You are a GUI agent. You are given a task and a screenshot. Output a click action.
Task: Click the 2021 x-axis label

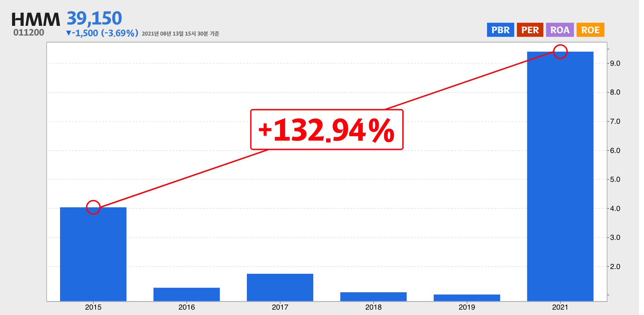click(x=560, y=307)
